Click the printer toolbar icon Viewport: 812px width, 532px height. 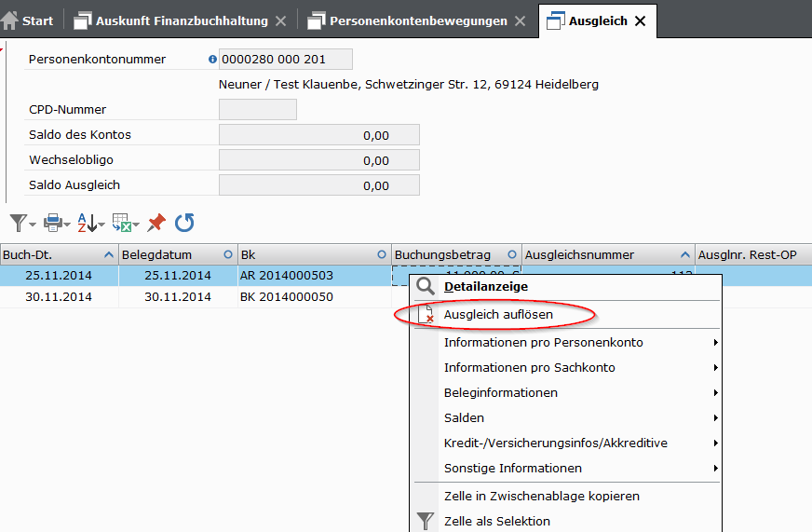tap(53, 223)
